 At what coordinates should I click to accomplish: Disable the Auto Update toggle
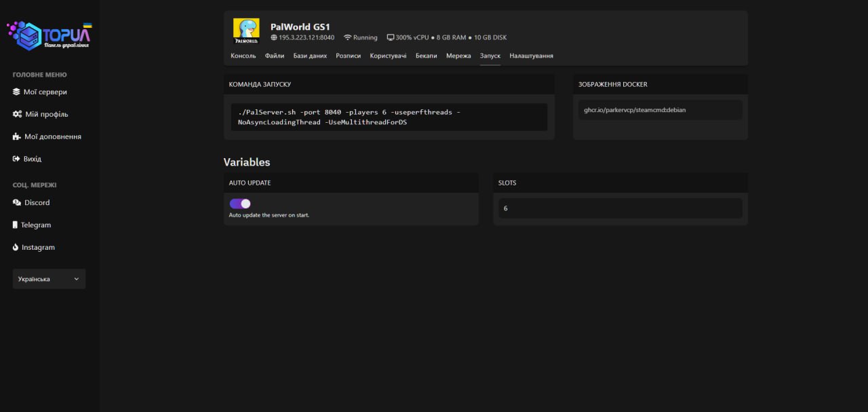(x=240, y=204)
